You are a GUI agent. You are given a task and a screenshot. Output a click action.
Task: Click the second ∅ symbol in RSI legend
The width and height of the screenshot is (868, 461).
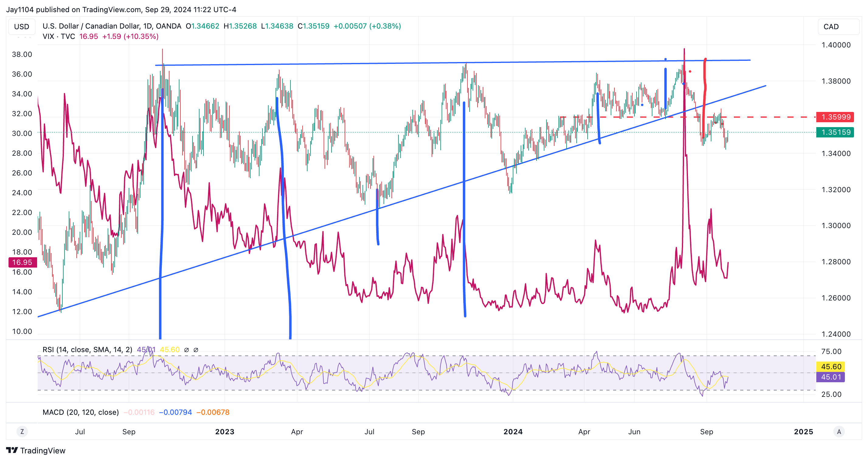tap(196, 350)
